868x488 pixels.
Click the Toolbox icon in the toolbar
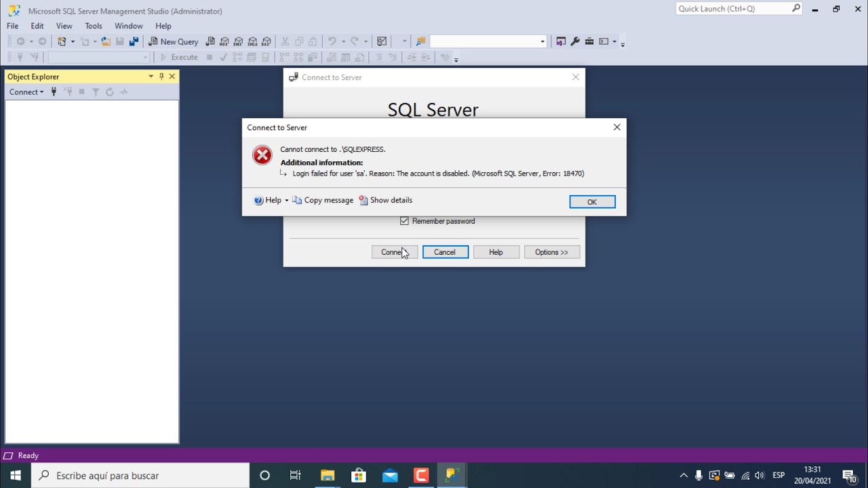click(x=589, y=41)
